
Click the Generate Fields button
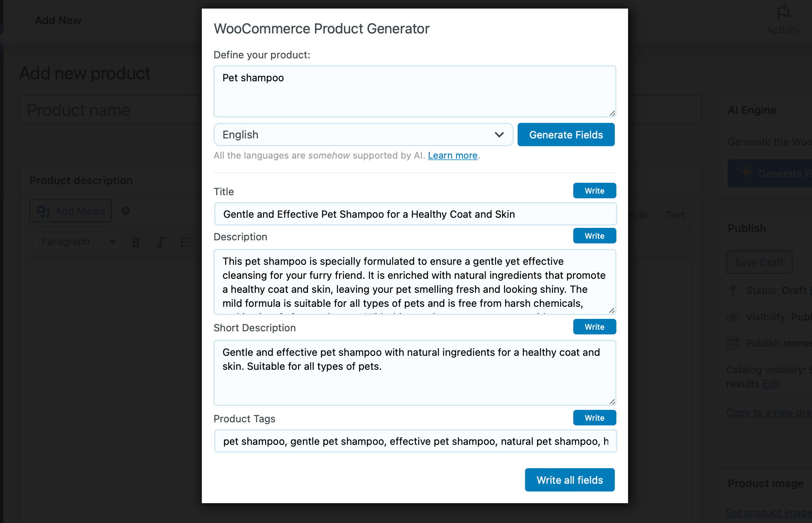coord(566,135)
